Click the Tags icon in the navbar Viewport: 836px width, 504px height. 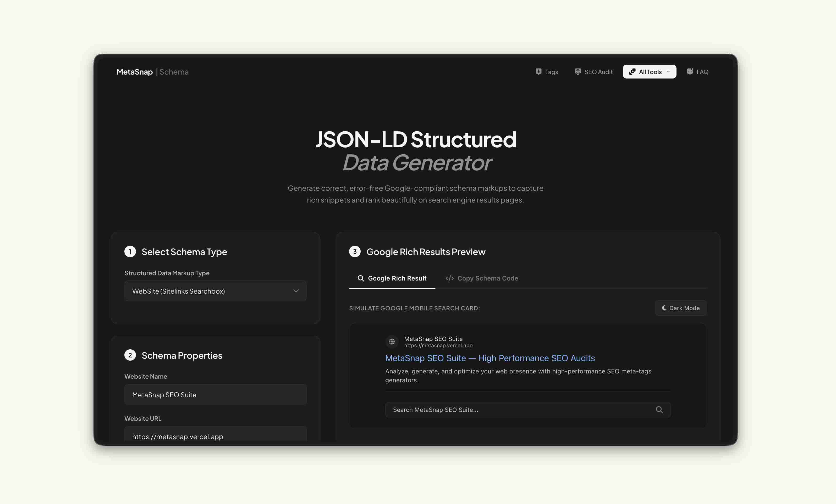tap(538, 71)
